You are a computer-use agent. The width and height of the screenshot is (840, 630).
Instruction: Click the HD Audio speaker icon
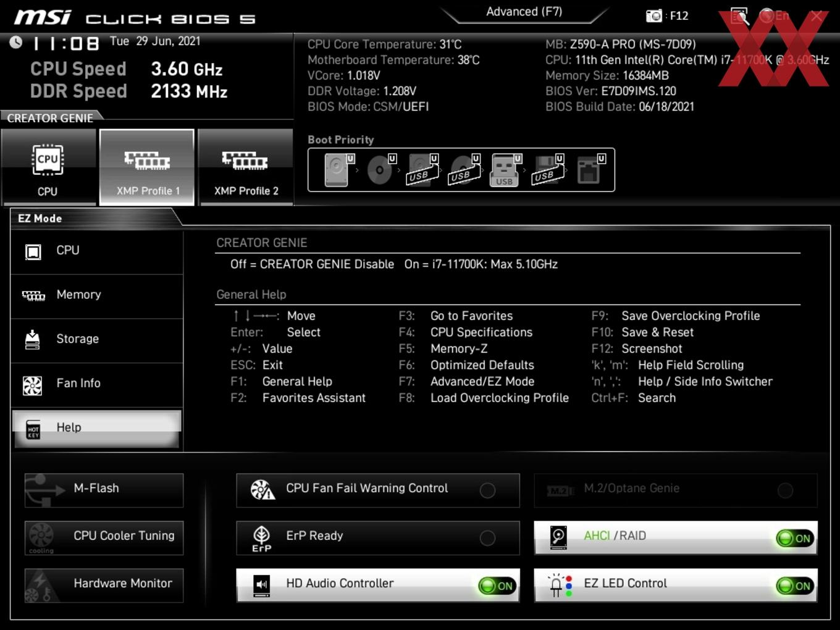262,586
